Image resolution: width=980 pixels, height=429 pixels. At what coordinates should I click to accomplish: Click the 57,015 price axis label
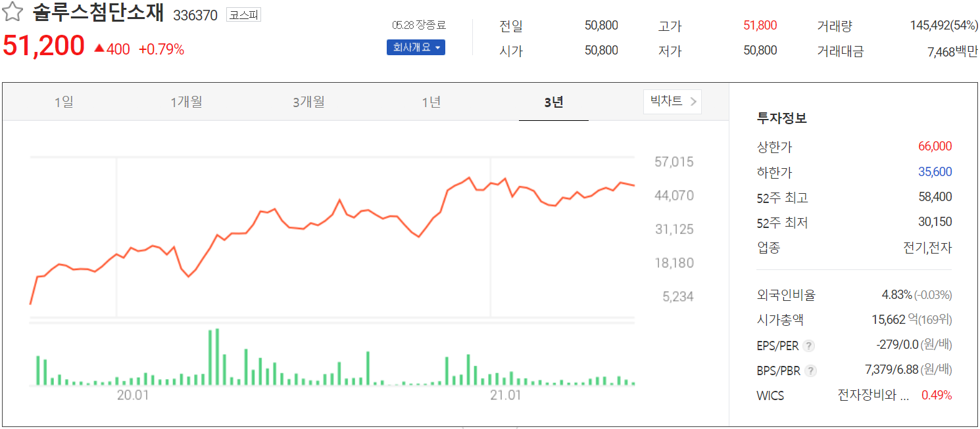pos(674,162)
